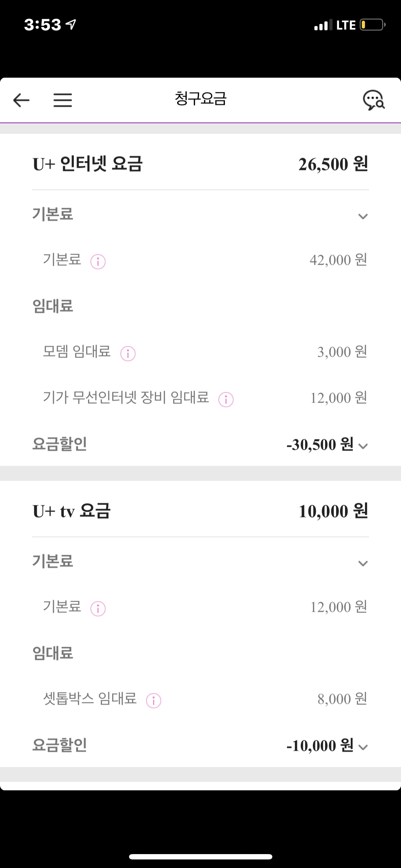401x868 pixels.
Task: Show info for 기가 무선인터넷 장비 임대료
Action: tap(226, 399)
